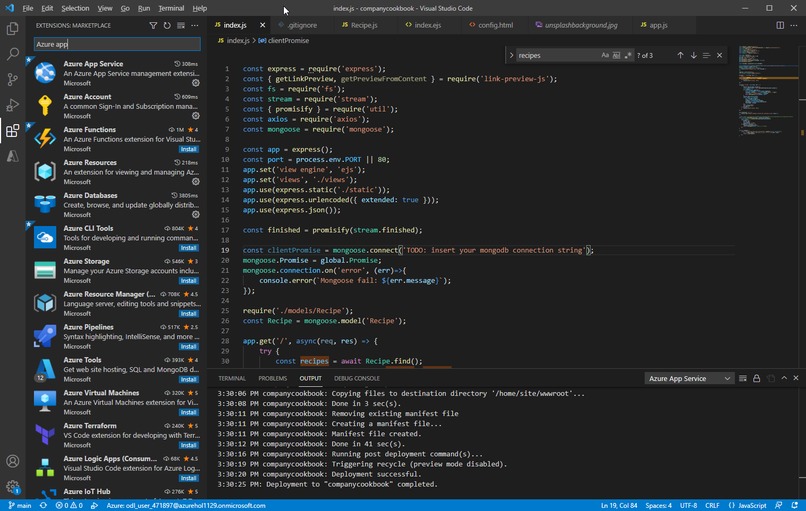The height and width of the screenshot is (511, 806).
Task: Clear extensions search results
Action: [x=181, y=25]
